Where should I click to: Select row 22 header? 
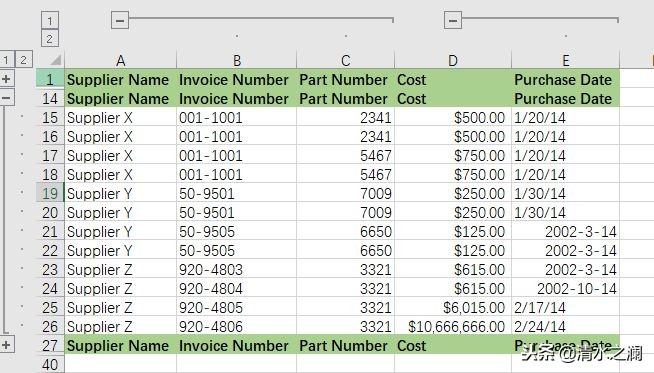tap(50, 250)
